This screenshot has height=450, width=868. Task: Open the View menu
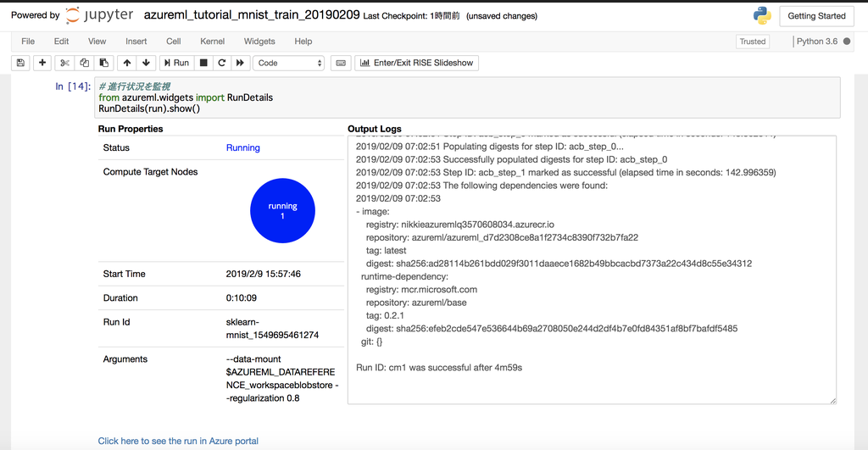(97, 42)
